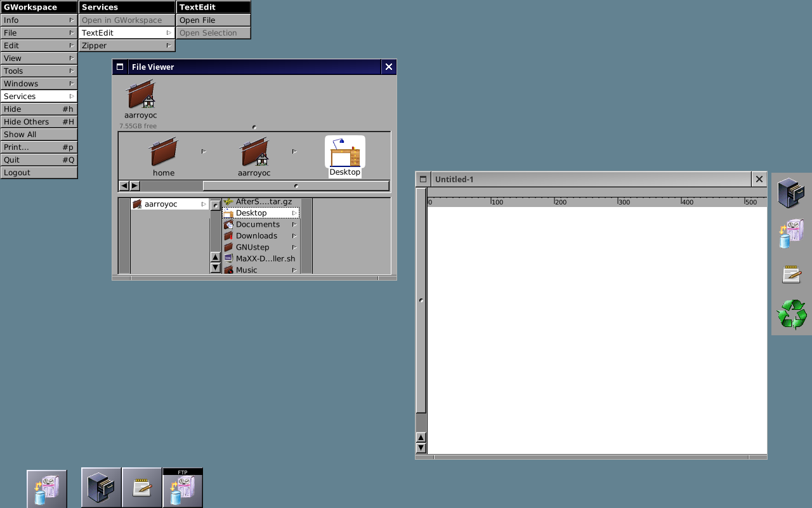The image size is (812, 508).
Task: Select the Desktop icon in path view
Action: (x=344, y=156)
